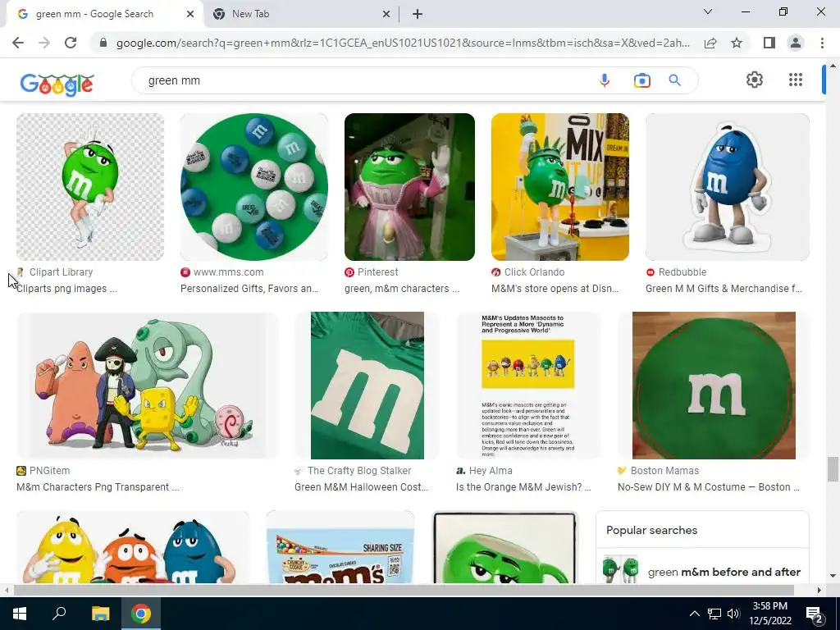Follow 'Green M&M Halloween Cost...' link
The height and width of the screenshot is (630, 840).
(x=361, y=487)
